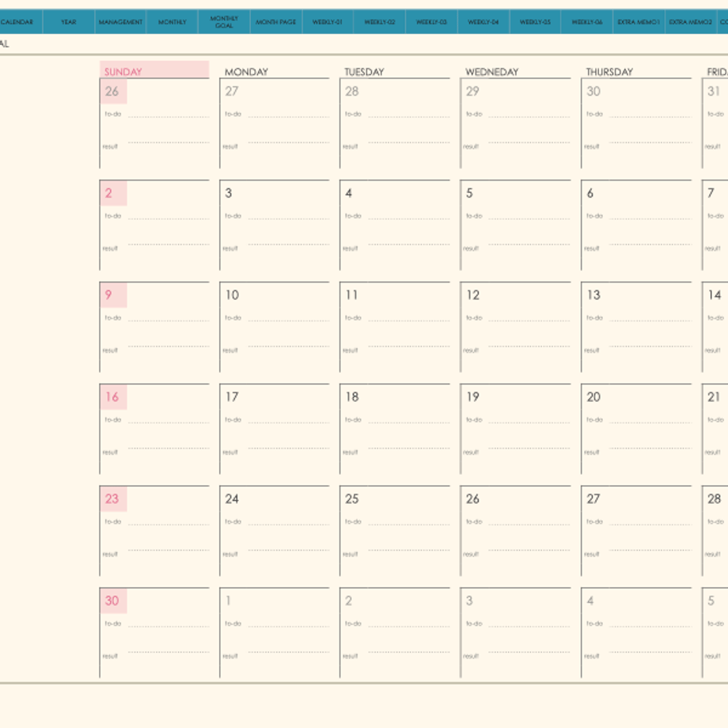
Task: Select the MONTH PAGE tab
Action: coord(276,22)
